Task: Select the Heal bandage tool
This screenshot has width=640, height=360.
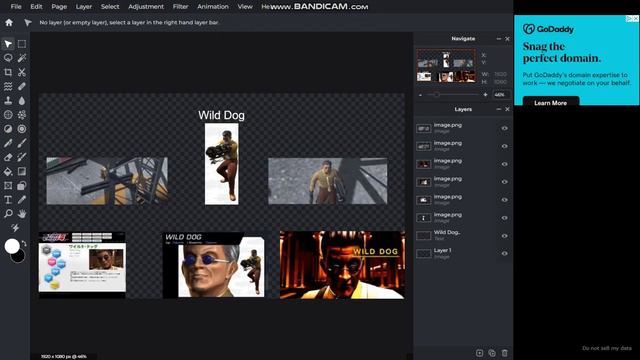Action: pyautogui.click(x=22, y=86)
